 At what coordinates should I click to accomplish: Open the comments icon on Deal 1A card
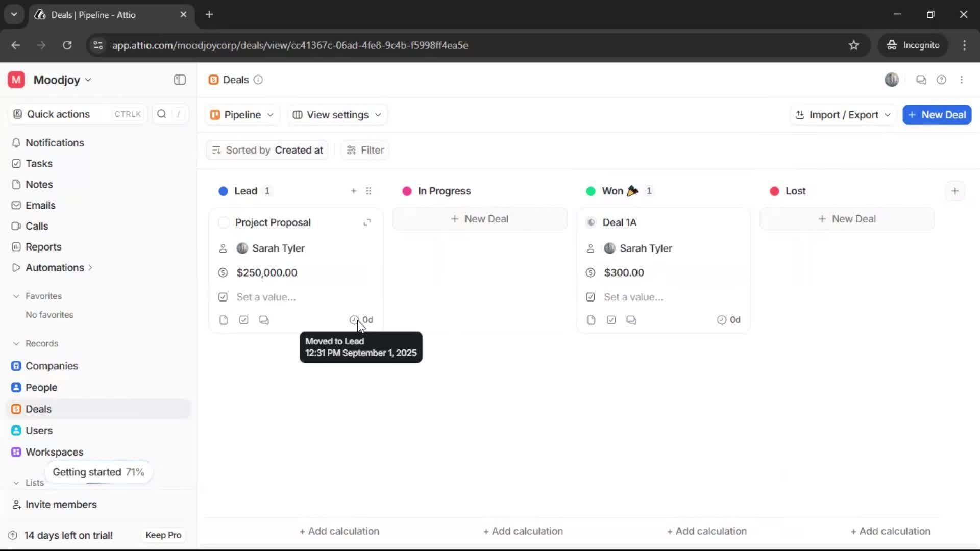631,320
